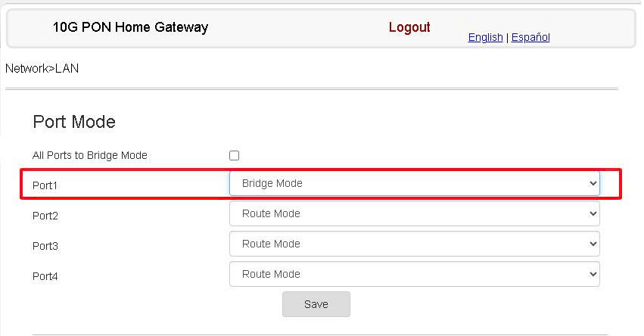Click the Port2 row label
This screenshot has width=644, height=336.
(x=45, y=216)
